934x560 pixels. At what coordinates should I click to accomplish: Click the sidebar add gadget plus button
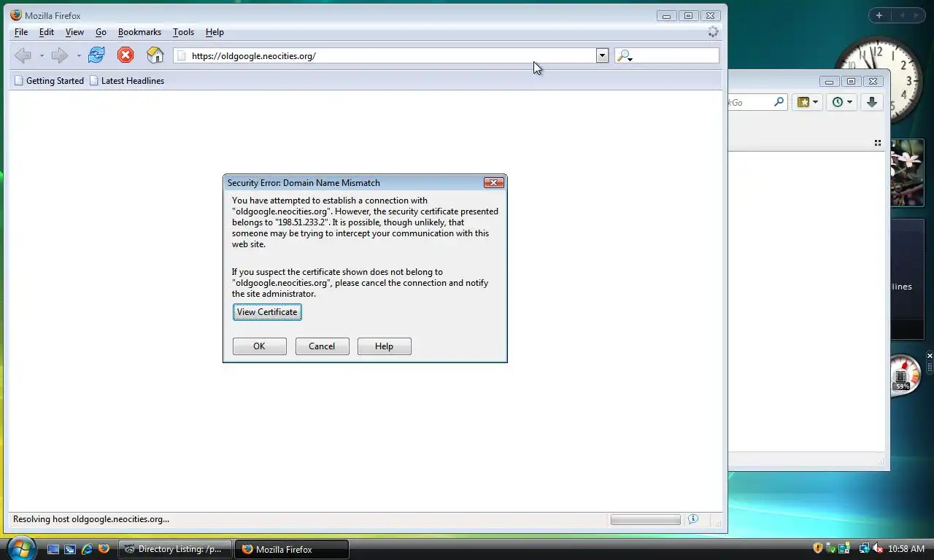point(879,15)
